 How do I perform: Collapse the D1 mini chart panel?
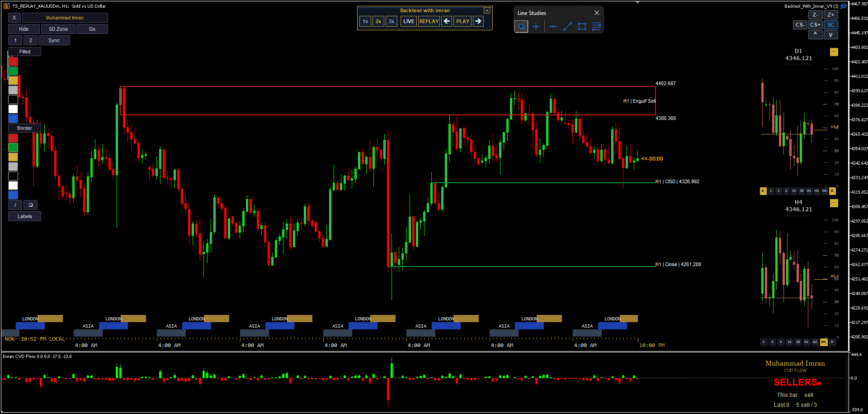click(834, 52)
